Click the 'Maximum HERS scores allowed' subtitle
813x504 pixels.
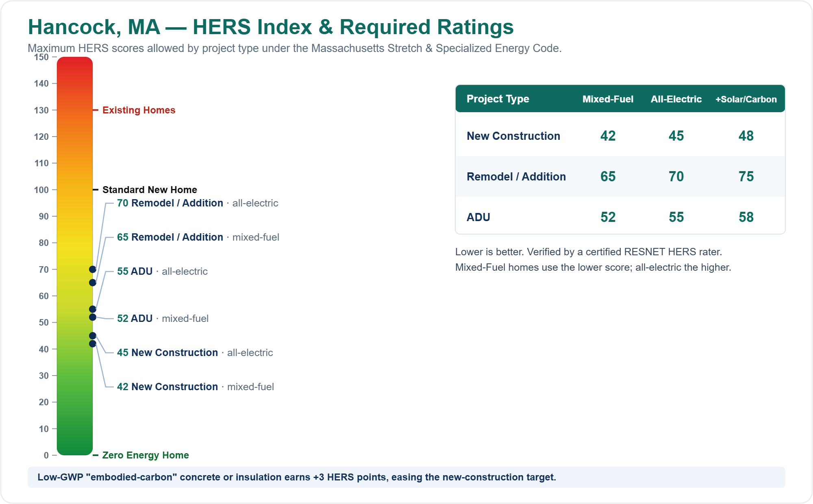[x=294, y=48]
